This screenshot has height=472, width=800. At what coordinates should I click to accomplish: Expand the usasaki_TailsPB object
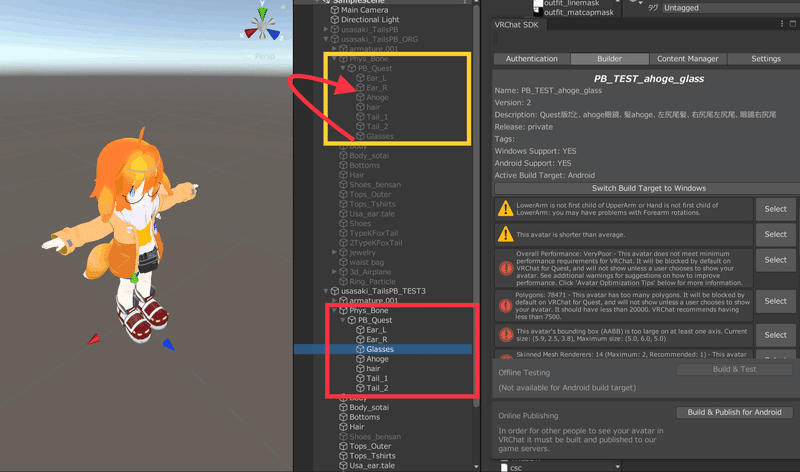326,29
